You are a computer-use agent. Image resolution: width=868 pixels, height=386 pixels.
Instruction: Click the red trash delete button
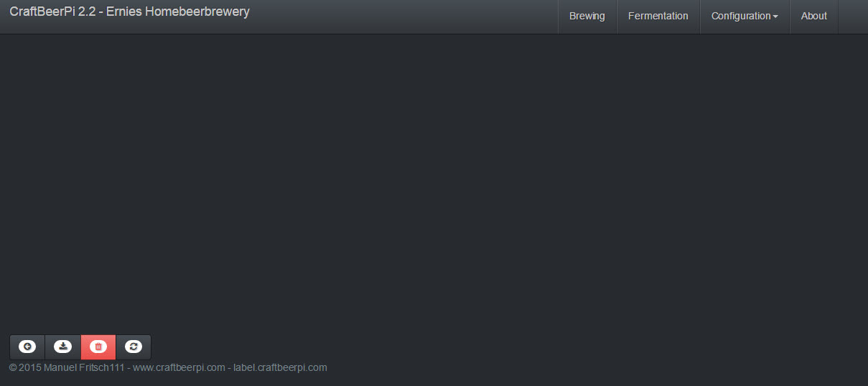(98, 347)
